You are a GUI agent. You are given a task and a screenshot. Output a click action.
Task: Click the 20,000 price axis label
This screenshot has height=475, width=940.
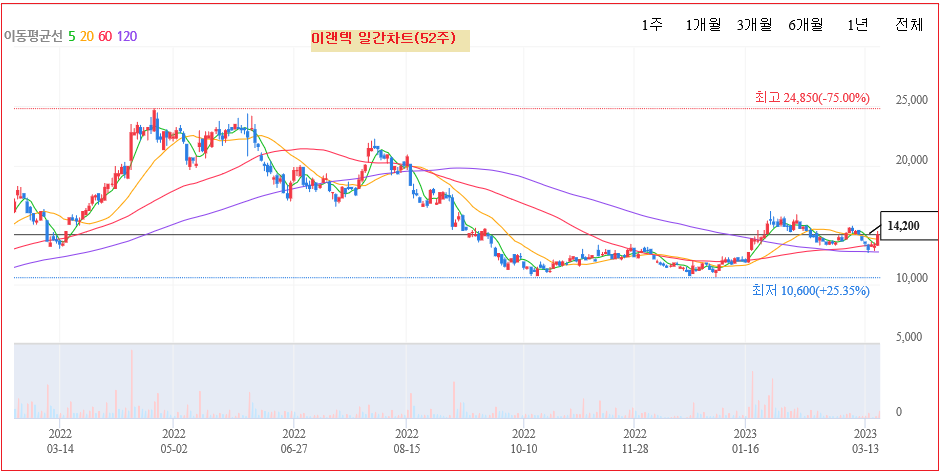click(911, 160)
